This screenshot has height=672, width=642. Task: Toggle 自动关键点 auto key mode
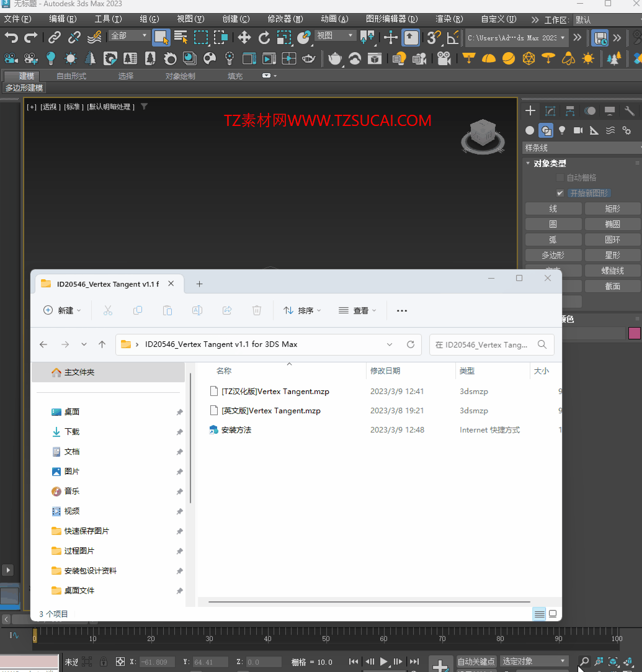tap(476, 661)
